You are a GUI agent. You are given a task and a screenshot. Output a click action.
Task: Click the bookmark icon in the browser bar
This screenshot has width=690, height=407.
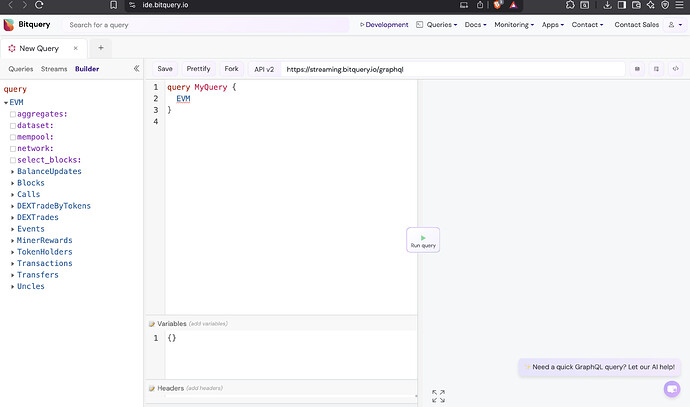pos(114,5)
